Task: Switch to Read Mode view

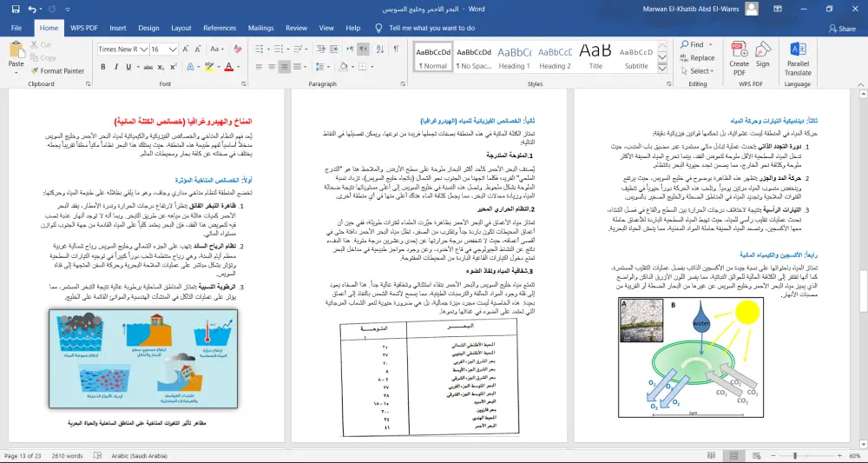Action: pos(713,456)
